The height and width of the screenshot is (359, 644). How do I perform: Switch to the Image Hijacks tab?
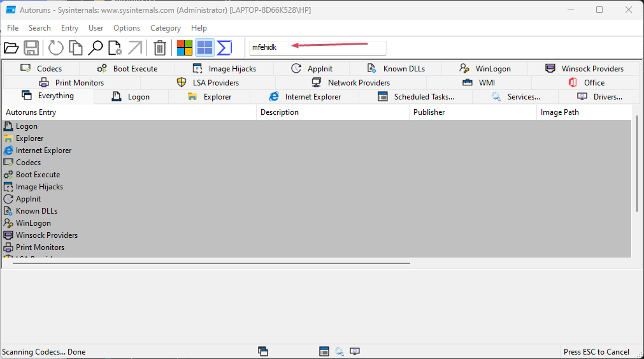point(224,69)
